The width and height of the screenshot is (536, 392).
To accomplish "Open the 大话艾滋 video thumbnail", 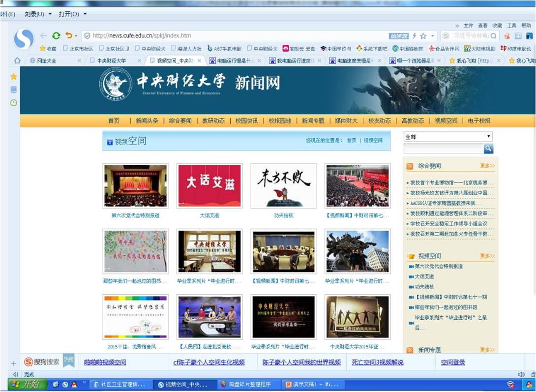I will click(x=209, y=185).
